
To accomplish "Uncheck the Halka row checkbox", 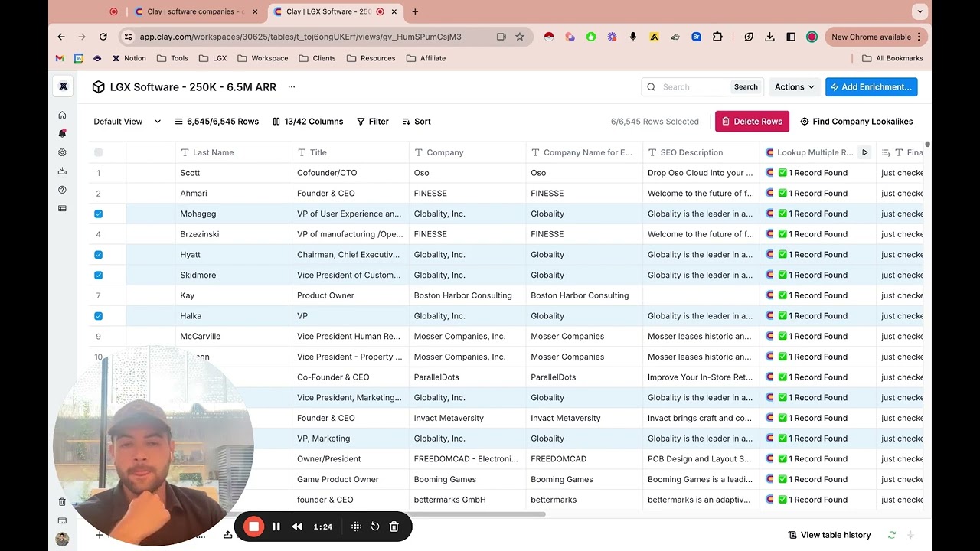I will coord(98,316).
